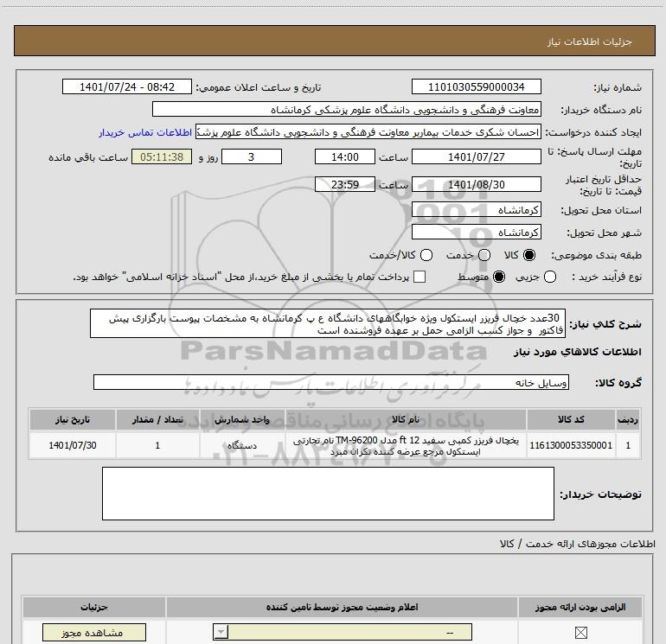The height and width of the screenshot is (644, 666).
Task: Click the نام کالا column header
Action: (x=406, y=419)
